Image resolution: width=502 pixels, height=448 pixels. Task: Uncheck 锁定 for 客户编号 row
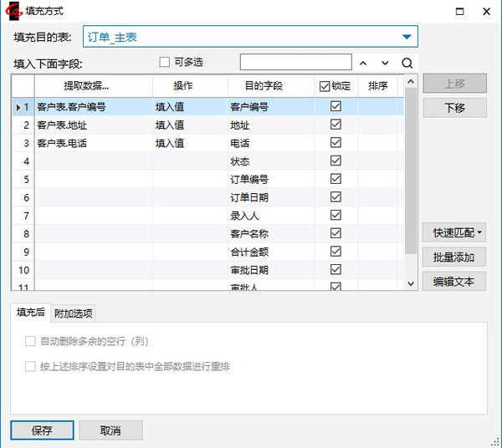pyautogui.click(x=336, y=107)
